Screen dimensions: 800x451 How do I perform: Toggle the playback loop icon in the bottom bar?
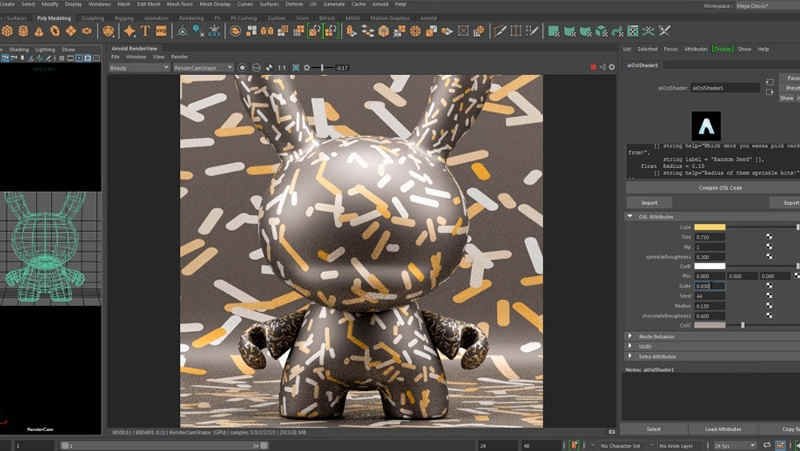(766, 445)
